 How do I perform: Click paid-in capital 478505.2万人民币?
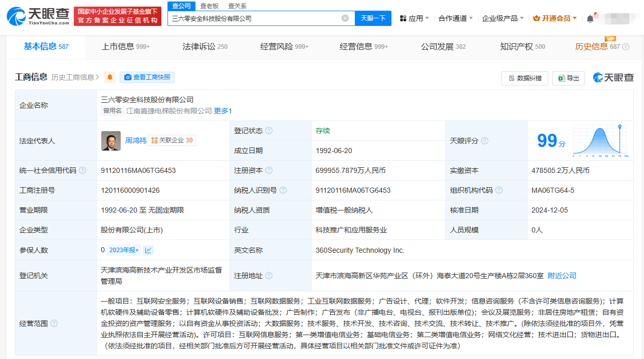pos(561,170)
